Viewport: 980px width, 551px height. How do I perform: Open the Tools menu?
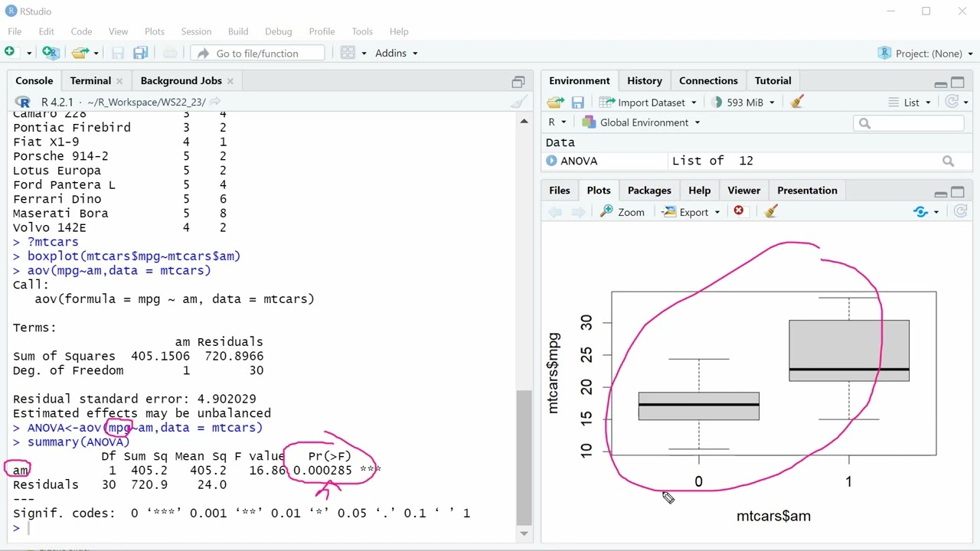pos(362,31)
